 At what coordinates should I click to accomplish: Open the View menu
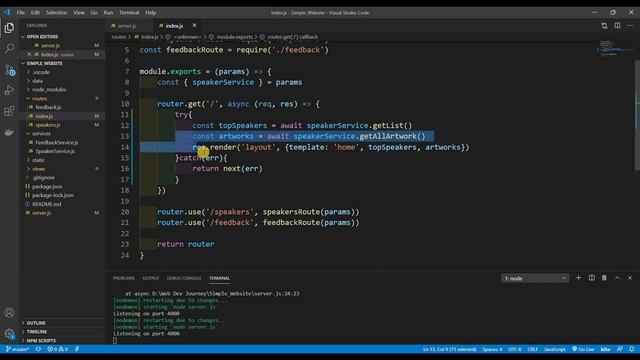coord(79,13)
